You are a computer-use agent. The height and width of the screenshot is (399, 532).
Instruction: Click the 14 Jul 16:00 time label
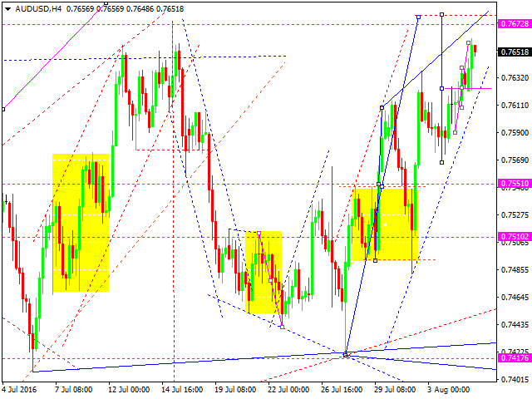[182, 389]
